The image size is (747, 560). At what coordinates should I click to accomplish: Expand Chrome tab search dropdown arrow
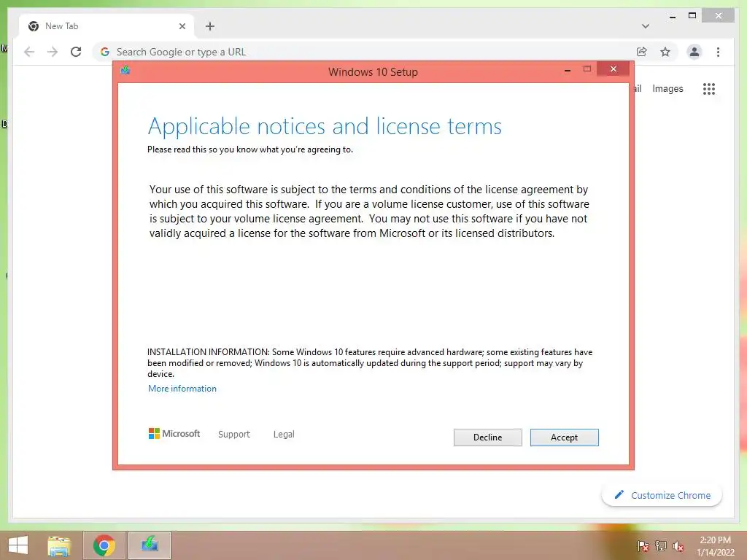pyautogui.click(x=645, y=26)
